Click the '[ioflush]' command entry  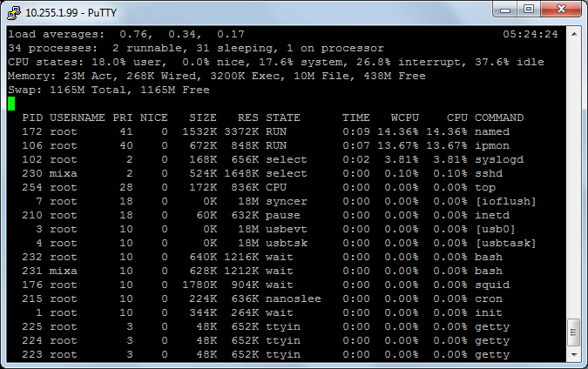pyautogui.click(x=506, y=202)
